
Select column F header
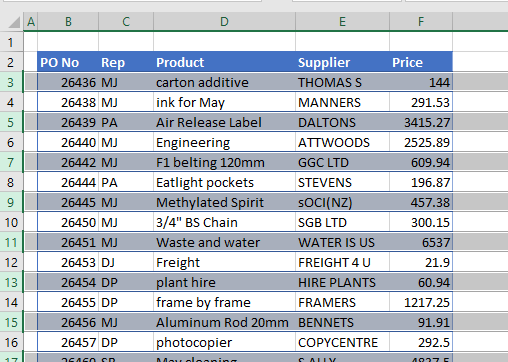tap(421, 22)
